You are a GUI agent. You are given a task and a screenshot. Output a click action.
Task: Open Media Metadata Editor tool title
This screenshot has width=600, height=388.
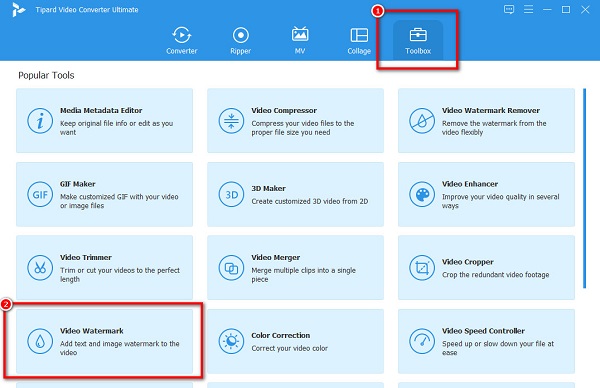(101, 111)
